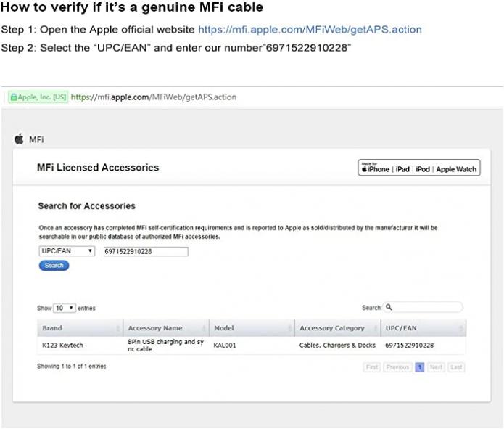Screen dimensions: 504x429
Task: Jump to the Last page button
Action: coord(456,367)
